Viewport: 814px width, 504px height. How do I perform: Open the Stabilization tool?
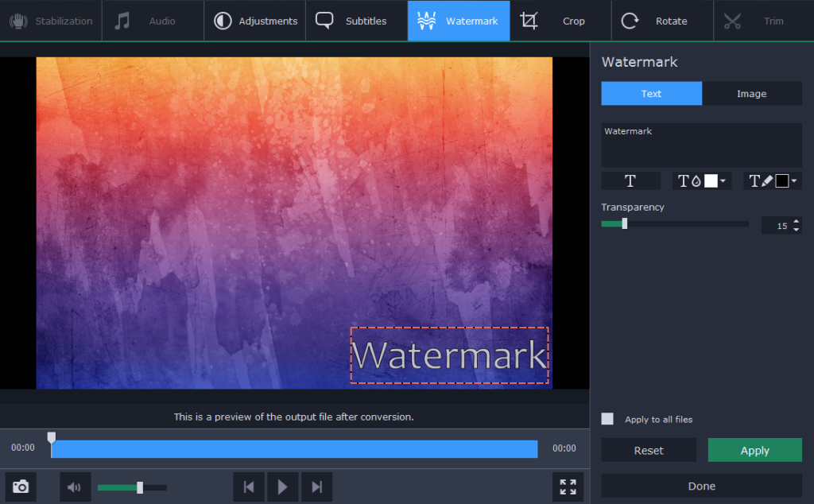pos(51,21)
